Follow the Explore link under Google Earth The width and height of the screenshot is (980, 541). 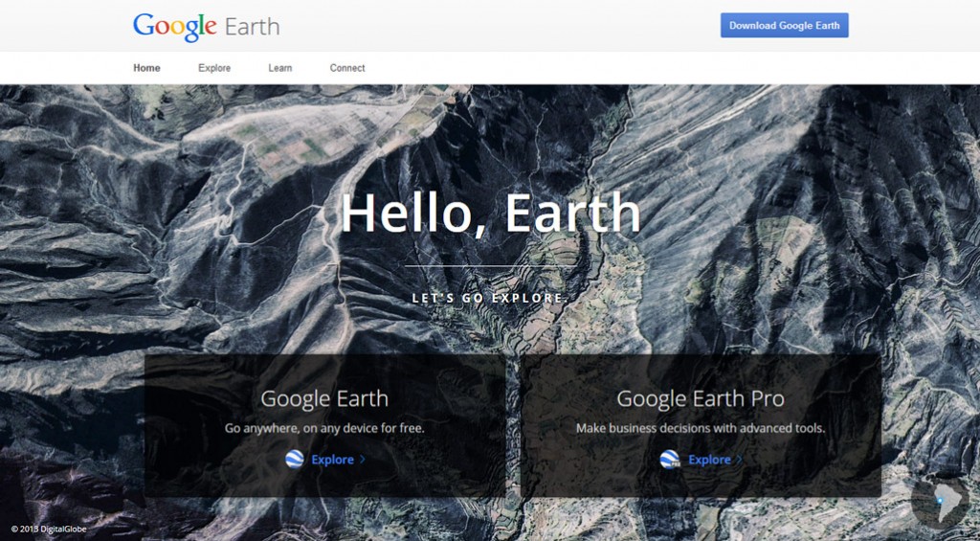click(x=332, y=460)
